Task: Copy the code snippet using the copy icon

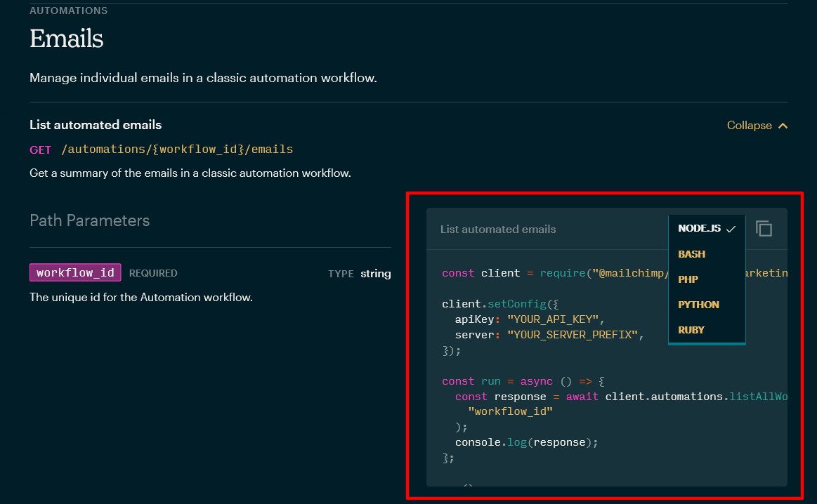Action: coord(764,228)
